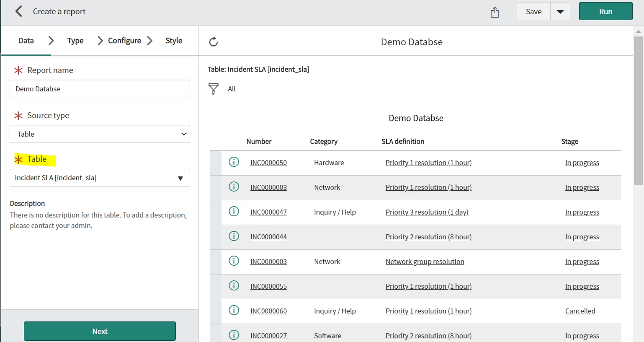The width and height of the screenshot is (644, 342).
Task: Open the Source type dropdown
Action: click(99, 134)
